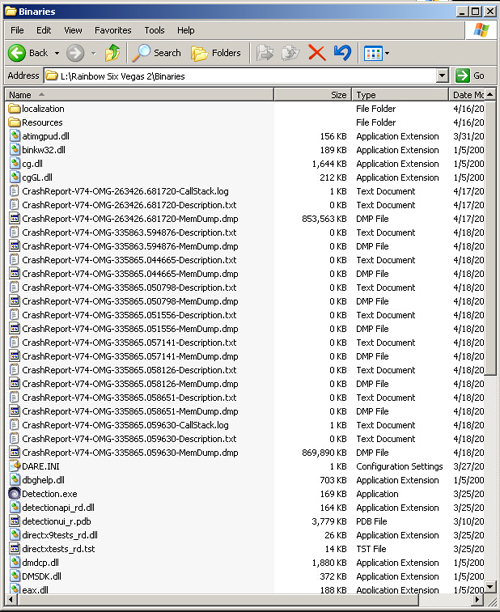Select CrashReport-V74-OMG-335865.059630-CallStack.log file name

pos(125,425)
